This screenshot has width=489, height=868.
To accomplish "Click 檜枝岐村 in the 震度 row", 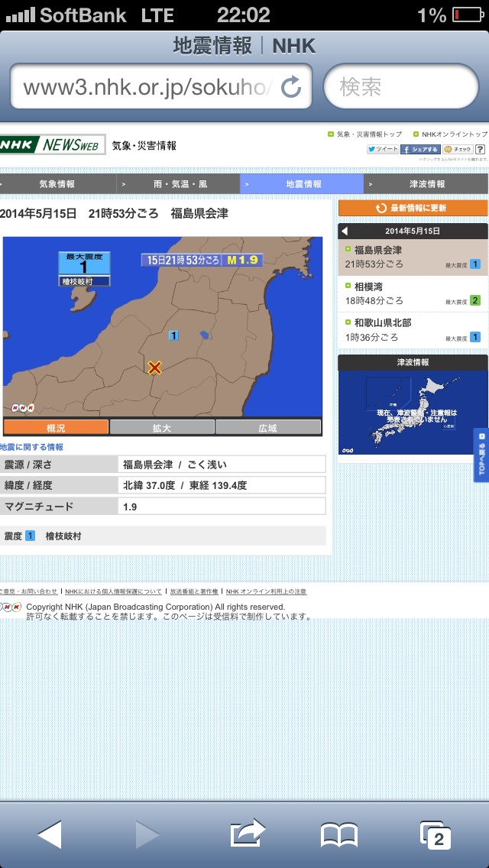I will [x=63, y=536].
